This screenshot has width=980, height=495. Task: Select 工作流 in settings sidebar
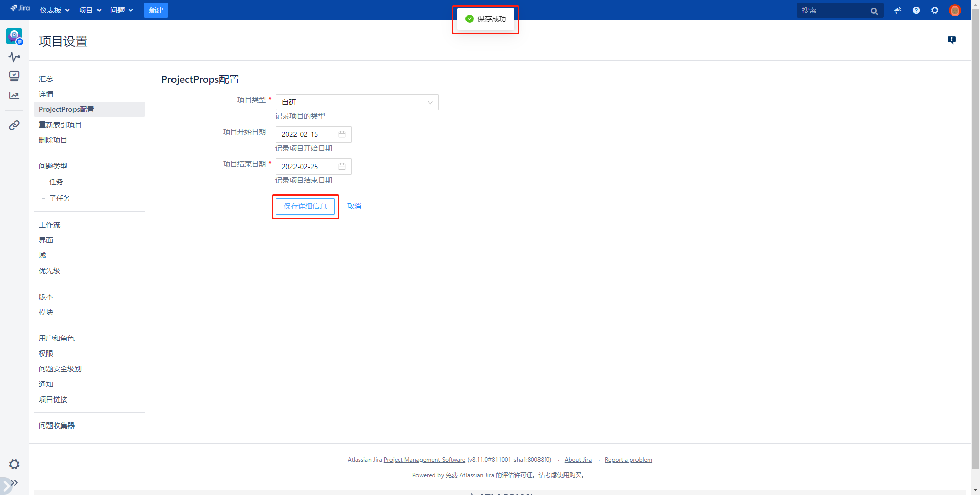50,225
